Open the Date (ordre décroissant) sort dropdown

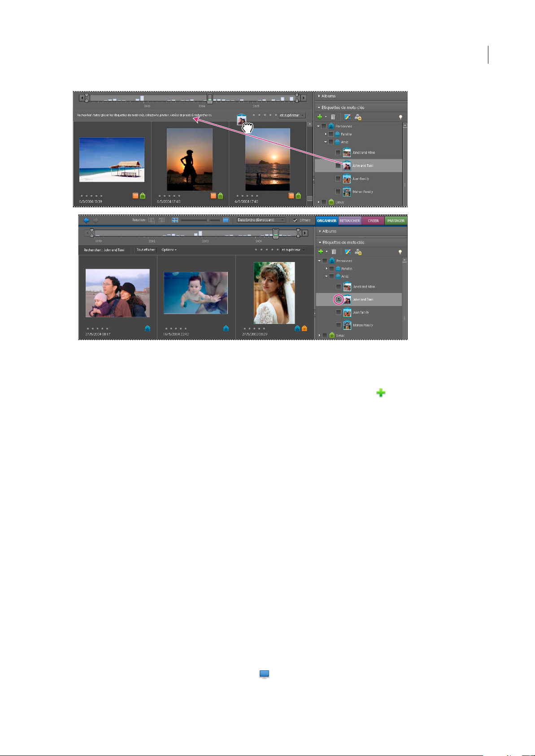[x=261, y=220]
